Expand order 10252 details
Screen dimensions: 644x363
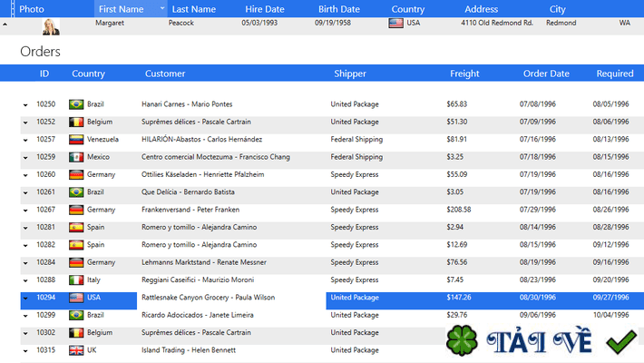pyautogui.click(x=25, y=123)
